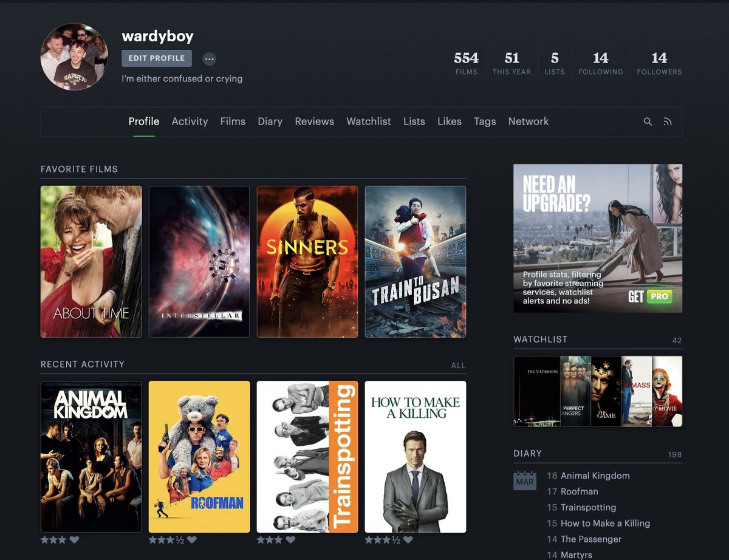The image size is (729, 560).
Task: Click the star rating under Roofman
Action: 166,539
